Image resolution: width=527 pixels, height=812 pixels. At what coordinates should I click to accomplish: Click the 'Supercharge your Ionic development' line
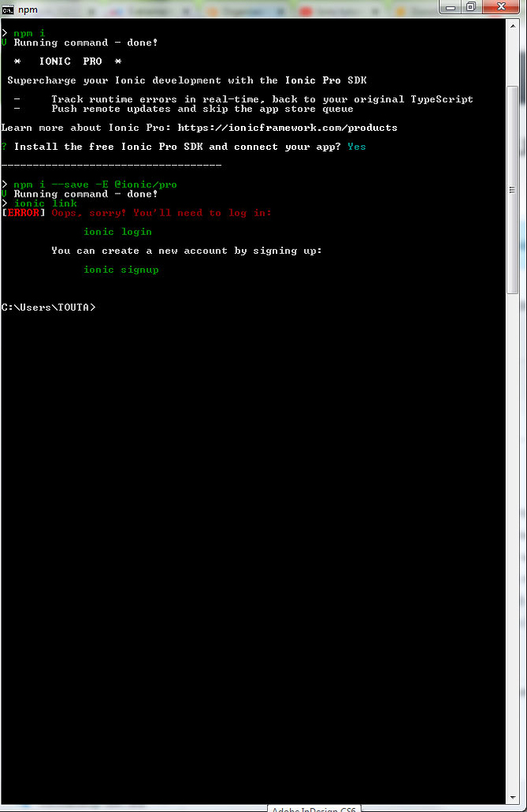coord(187,80)
